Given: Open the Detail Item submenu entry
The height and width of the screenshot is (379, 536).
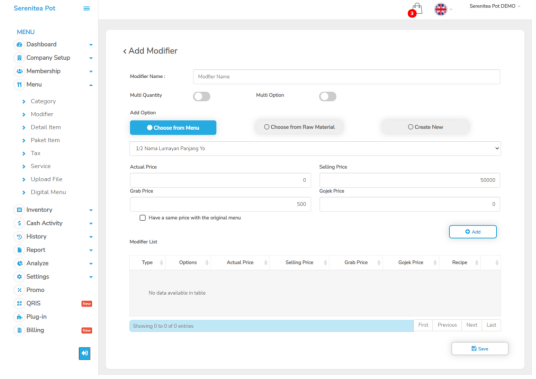Looking at the screenshot, I should (46, 127).
